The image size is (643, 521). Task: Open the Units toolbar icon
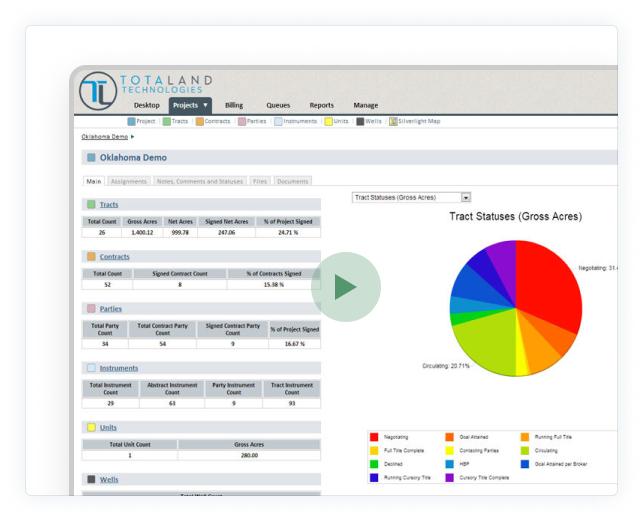[x=328, y=121]
